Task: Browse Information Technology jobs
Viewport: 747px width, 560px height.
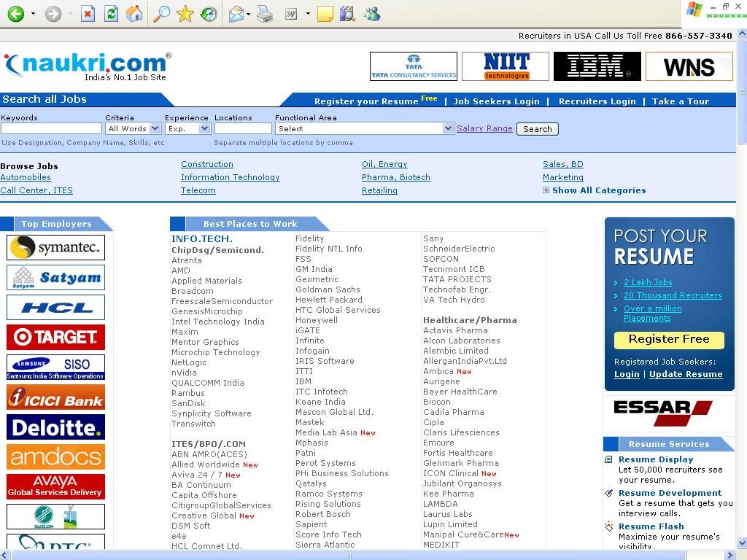Action: pos(230,177)
